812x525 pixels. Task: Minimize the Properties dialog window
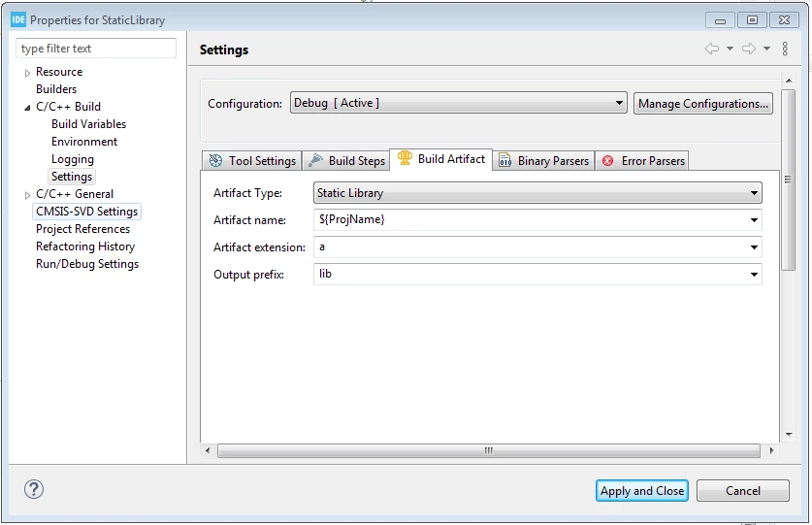[x=720, y=20]
